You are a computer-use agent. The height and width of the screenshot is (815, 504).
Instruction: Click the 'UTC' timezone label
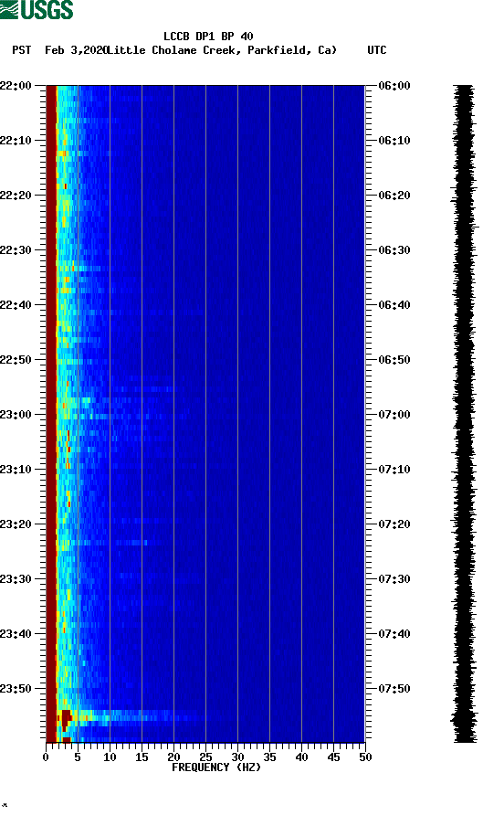coord(377,50)
